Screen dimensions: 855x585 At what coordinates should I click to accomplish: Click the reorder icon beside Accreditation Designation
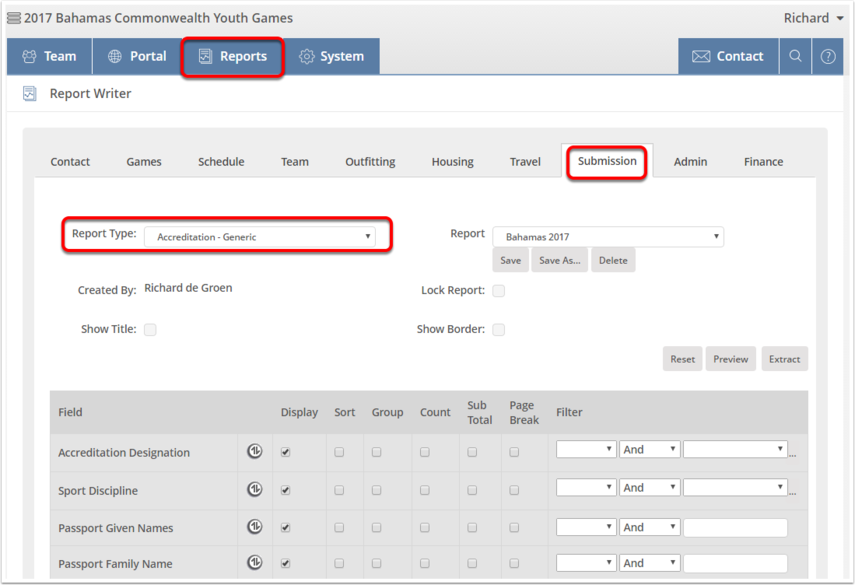tap(254, 450)
